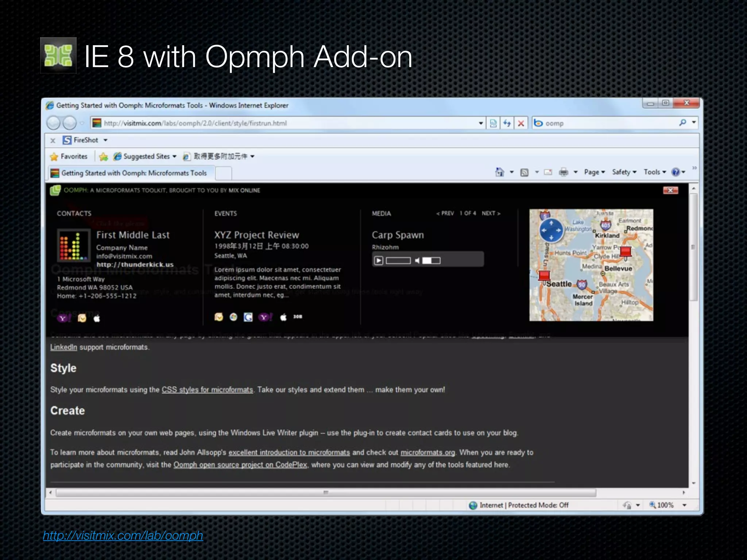
Task: Click the Read Mail icon
Action: point(548,172)
